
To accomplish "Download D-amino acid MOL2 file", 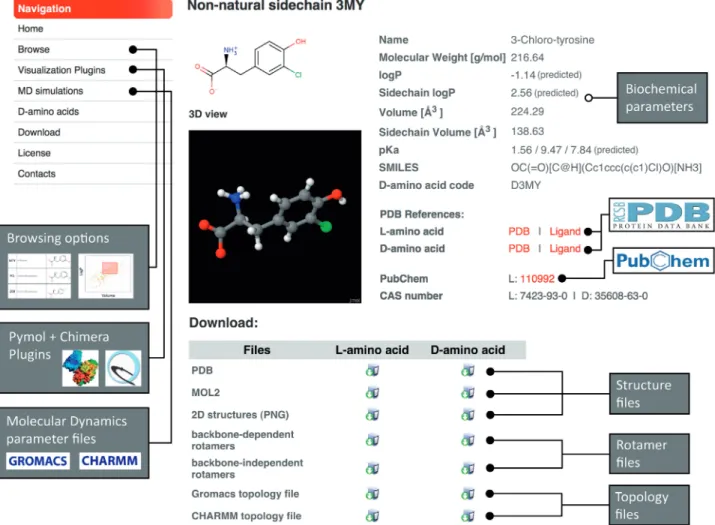I will pyautogui.click(x=467, y=393).
